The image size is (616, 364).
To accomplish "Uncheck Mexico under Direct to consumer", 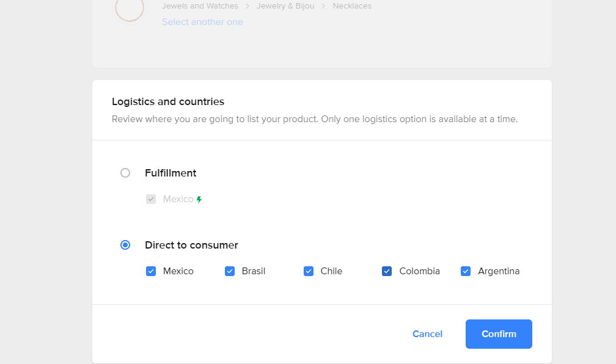I will (151, 271).
